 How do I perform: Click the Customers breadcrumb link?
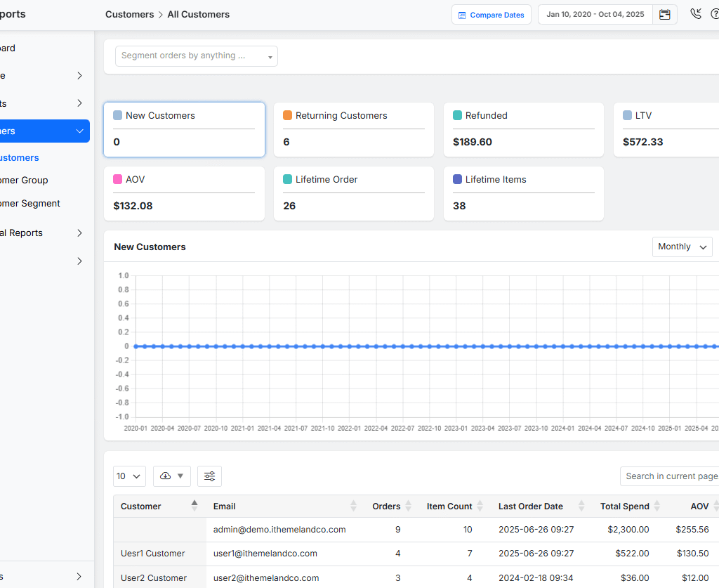coord(129,14)
